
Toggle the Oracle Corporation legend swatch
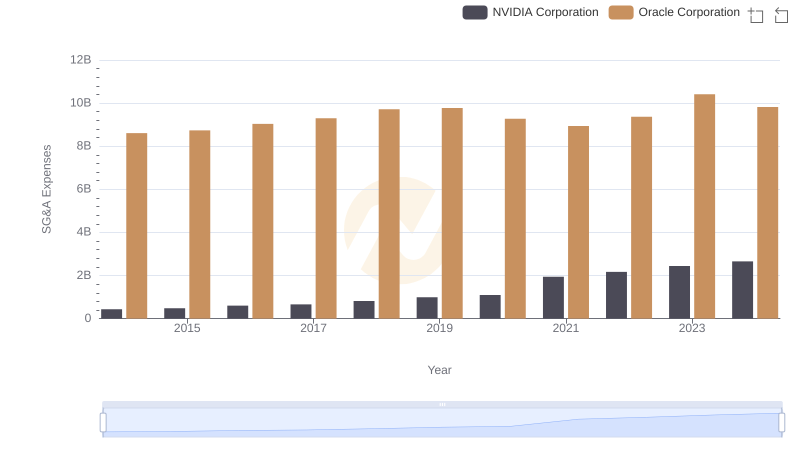[621, 12]
